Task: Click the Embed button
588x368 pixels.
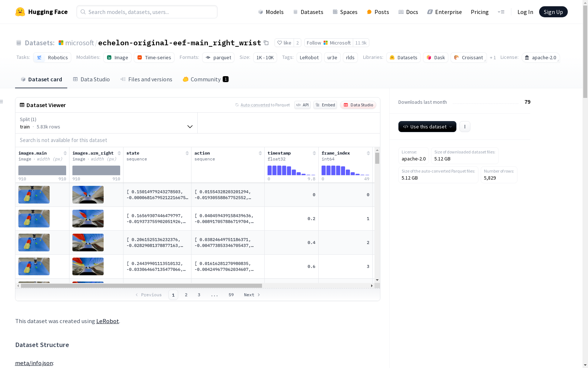Action: click(325, 105)
